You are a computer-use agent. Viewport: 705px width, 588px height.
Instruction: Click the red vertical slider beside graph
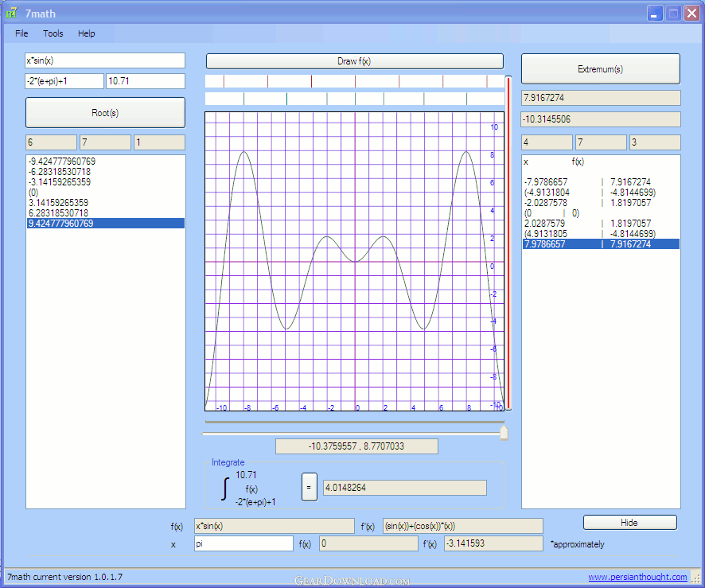tap(508, 243)
